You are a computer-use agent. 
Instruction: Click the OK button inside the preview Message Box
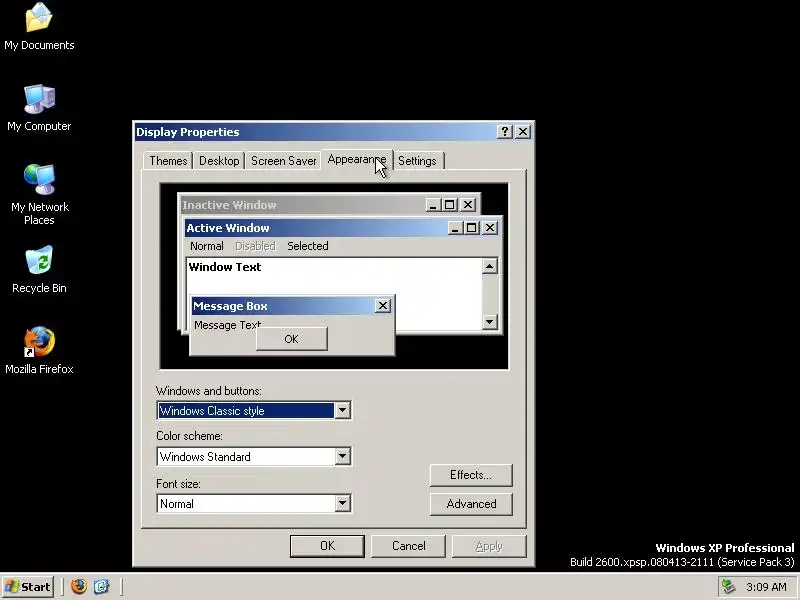[x=291, y=339]
